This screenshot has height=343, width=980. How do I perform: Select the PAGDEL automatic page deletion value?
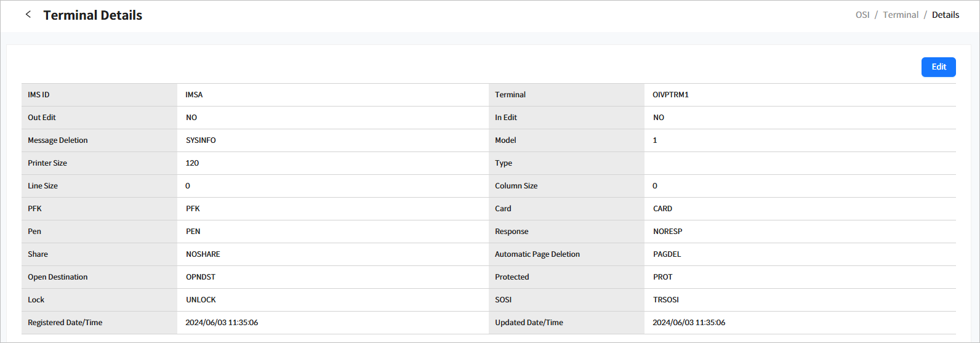[x=667, y=254]
